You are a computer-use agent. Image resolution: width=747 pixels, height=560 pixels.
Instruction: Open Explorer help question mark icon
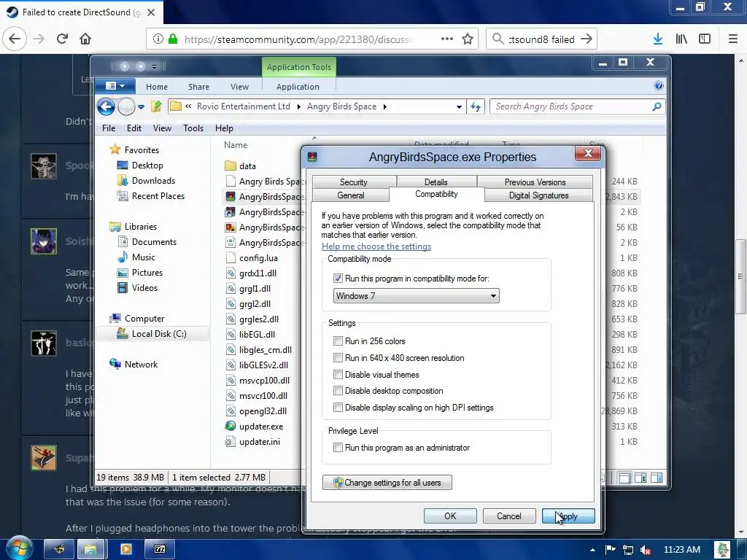[x=659, y=86]
